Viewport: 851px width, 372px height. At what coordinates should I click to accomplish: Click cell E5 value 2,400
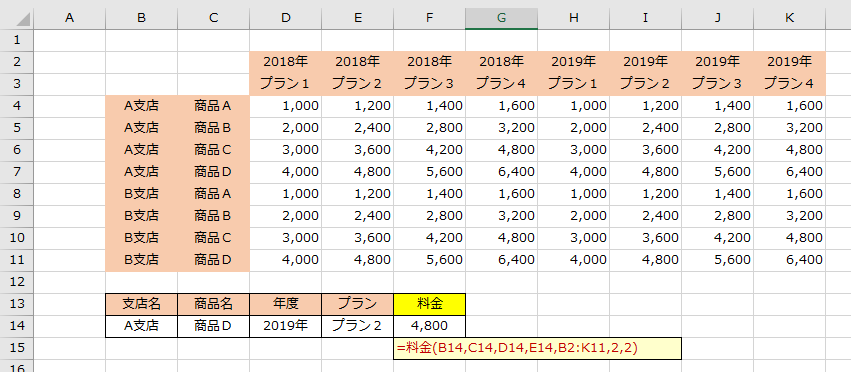point(358,128)
